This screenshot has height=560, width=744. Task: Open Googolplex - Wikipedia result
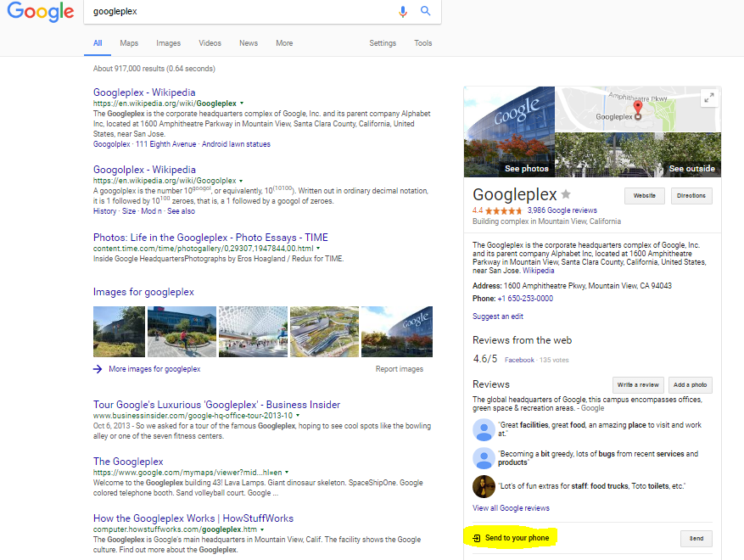(x=144, y=170)
